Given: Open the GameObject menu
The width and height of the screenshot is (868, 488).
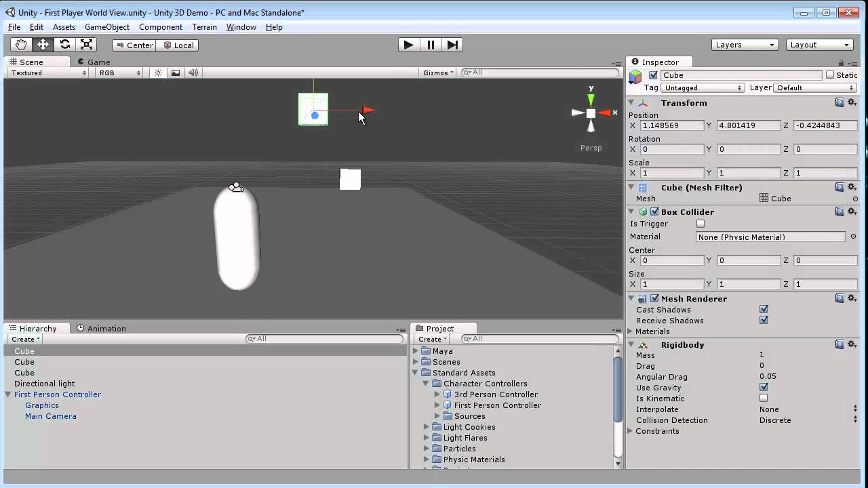Looking at the screenshot, I should coord(106,27).
